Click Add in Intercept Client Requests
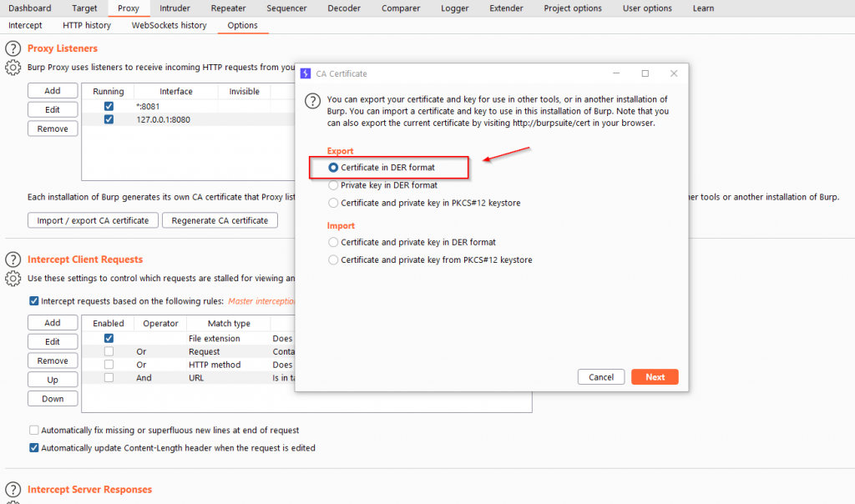855x504 pixels. pyautogui.click(x=53, y=323)
